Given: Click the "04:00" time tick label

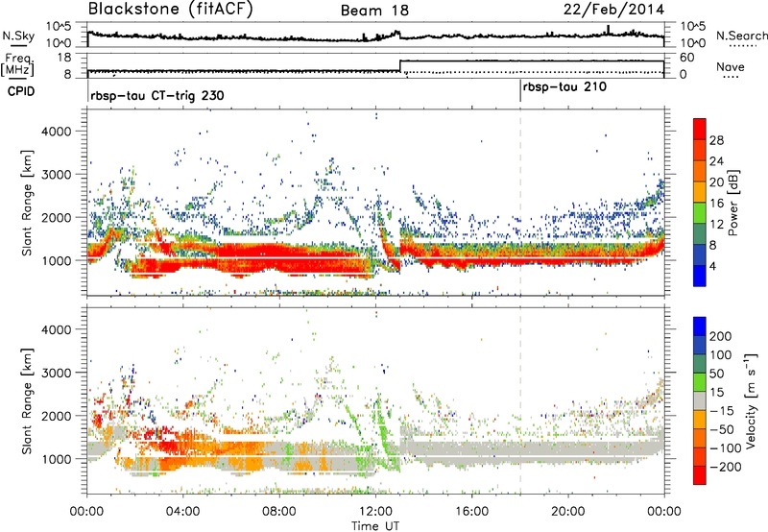Looking at the screenshot, I should click(x=182, y=512).
